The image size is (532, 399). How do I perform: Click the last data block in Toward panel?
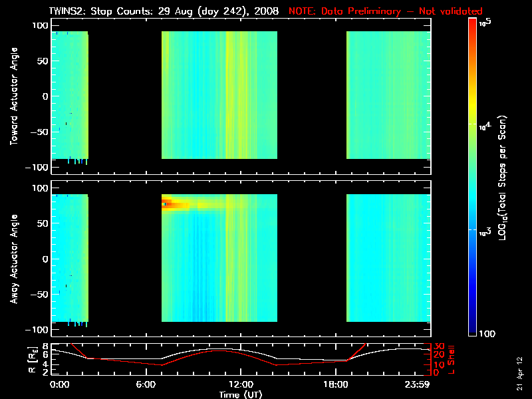tap(388, 95)
